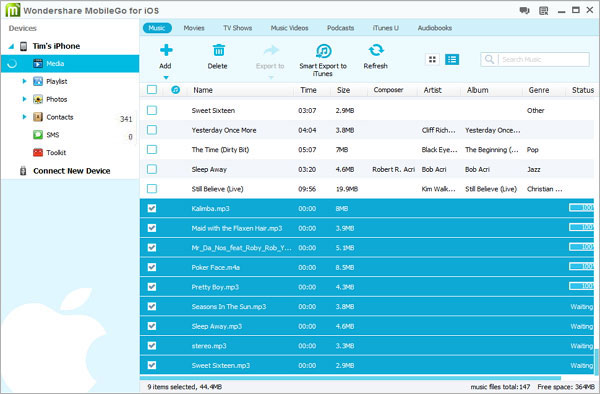Open the feedback chat bubble icon

pos(524,10)
